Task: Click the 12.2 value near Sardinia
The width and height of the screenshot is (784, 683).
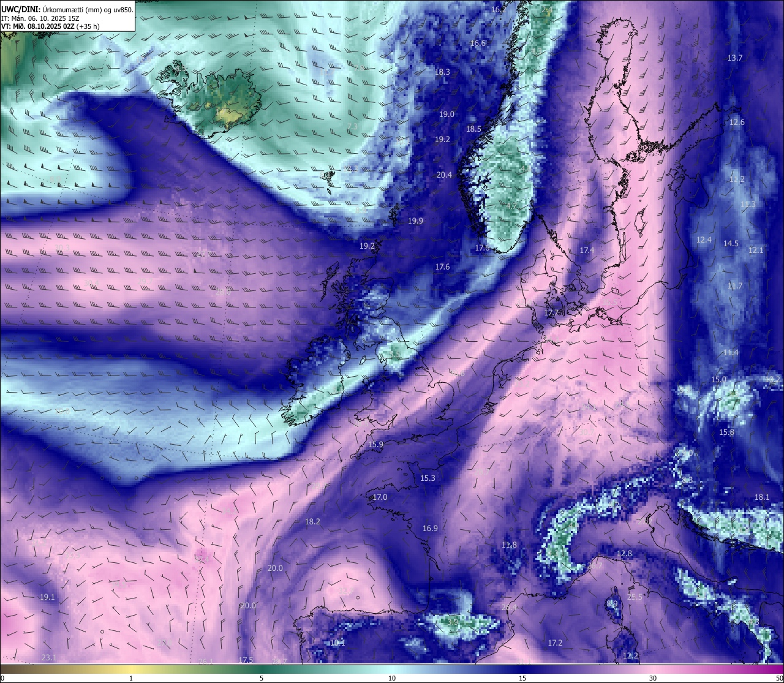Action: point(630,655)
